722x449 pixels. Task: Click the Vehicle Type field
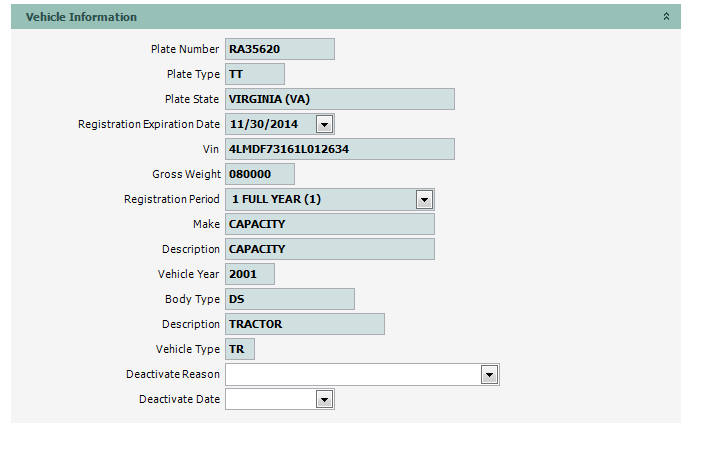tap(239, 349)
